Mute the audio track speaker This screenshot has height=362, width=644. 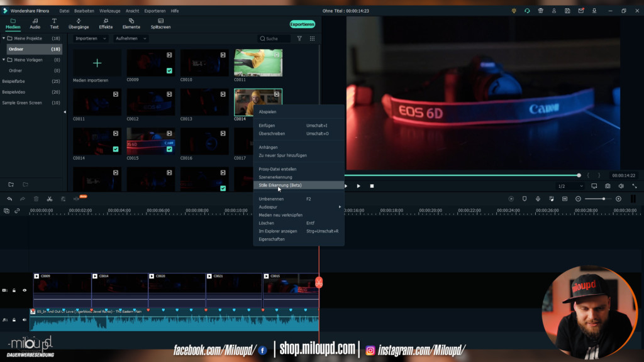(25, 320)
